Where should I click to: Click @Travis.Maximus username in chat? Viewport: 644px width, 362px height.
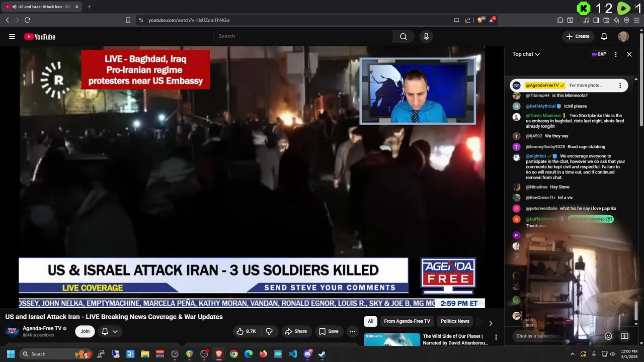click(x=543, y=116)
